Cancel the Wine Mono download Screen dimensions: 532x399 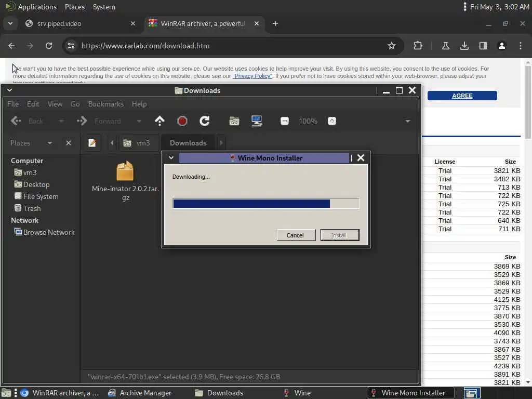(296, 235)
